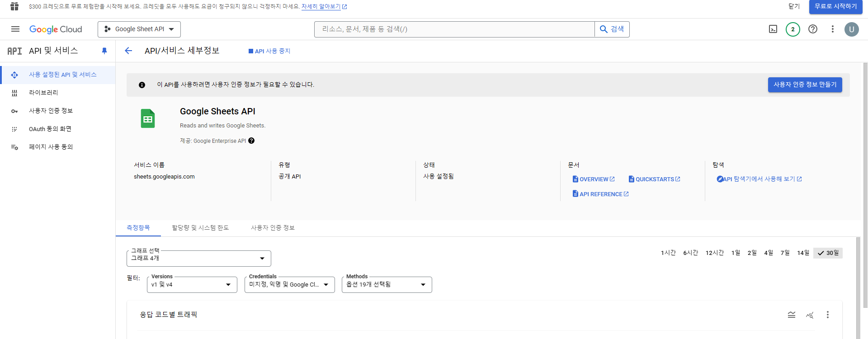
Task: Expand the Versions filter dropdown
Action: [192, 285]
